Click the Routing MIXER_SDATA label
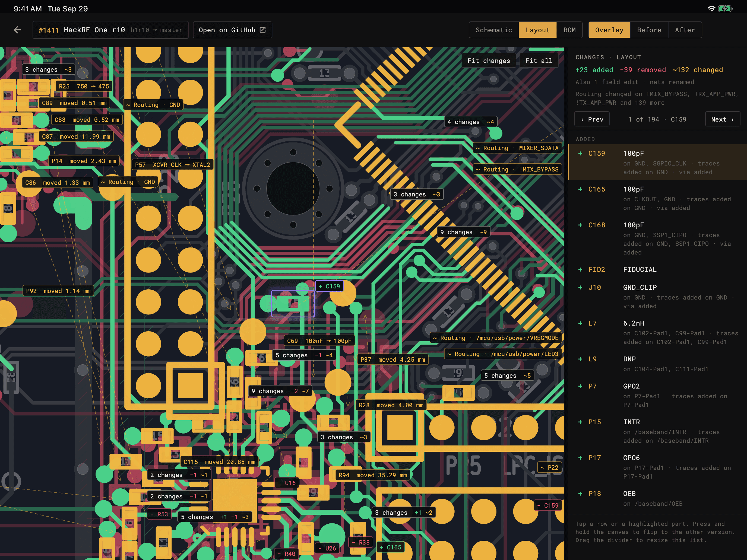This screenshot has width=747, height=560. point(517,148)
